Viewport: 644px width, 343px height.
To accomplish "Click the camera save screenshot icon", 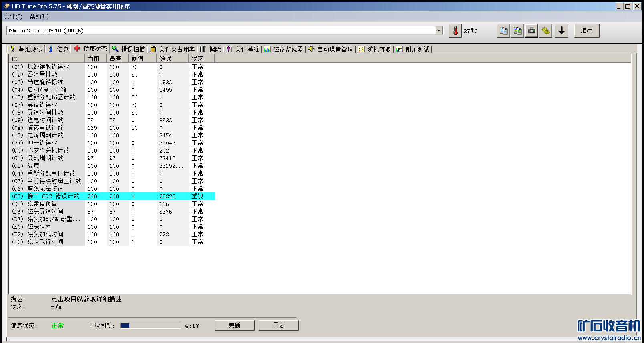I will pyautogui.click(x=531, y=31).
